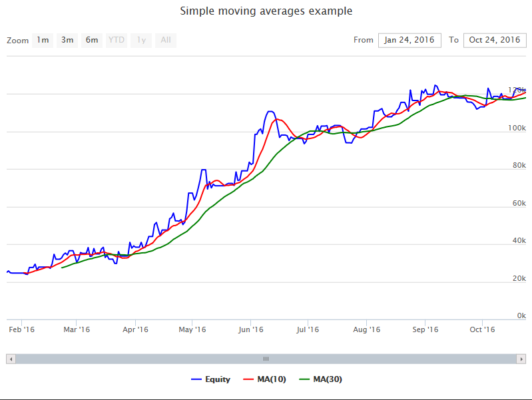The image size is (532, 400).
Task: Click the YTD zoom option
Action: tap(117, 41)
